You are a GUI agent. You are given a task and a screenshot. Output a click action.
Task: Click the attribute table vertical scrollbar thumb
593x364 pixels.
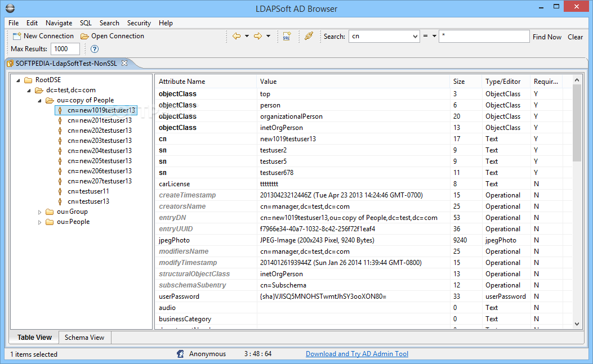(577, 123)
